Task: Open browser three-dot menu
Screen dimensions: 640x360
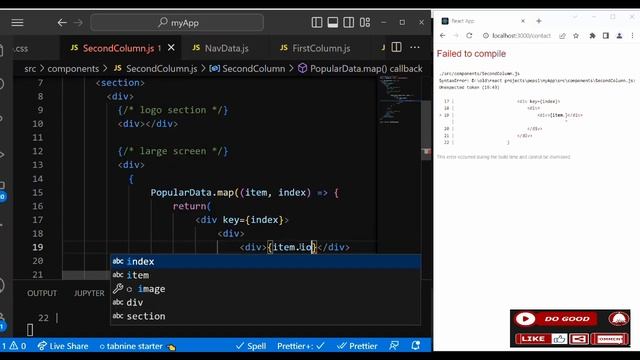Action: point(632,36)
